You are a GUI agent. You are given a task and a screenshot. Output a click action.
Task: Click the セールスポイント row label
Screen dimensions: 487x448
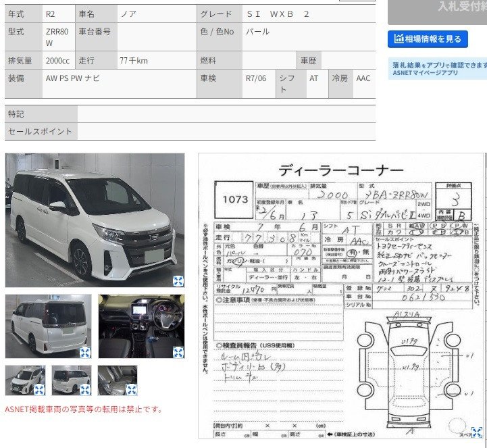point(41,132)
